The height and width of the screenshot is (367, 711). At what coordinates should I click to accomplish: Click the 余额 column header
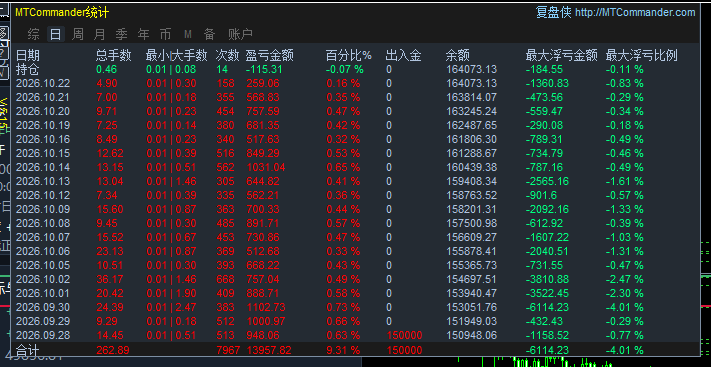pyautogui.click(x=457, y=55)
